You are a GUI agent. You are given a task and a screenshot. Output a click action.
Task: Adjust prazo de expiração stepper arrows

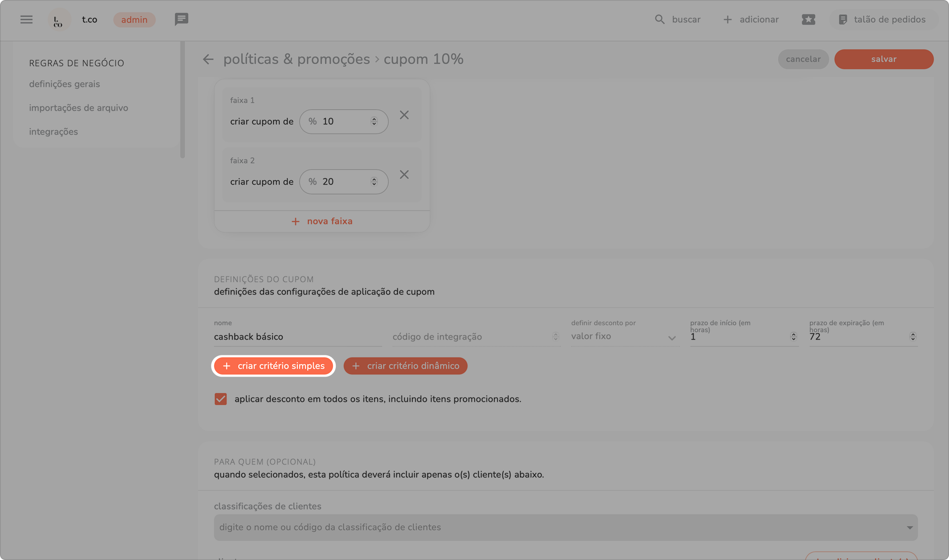tap(912, 337)
